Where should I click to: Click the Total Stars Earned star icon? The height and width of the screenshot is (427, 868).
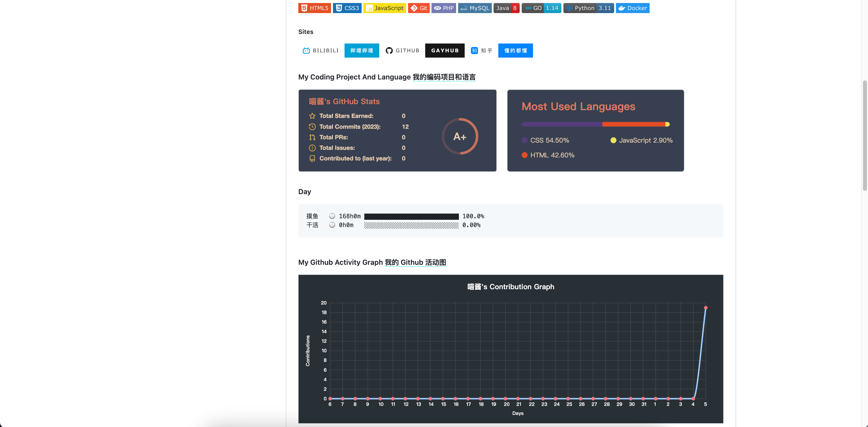pyautogui.click(x=312, y=116)
